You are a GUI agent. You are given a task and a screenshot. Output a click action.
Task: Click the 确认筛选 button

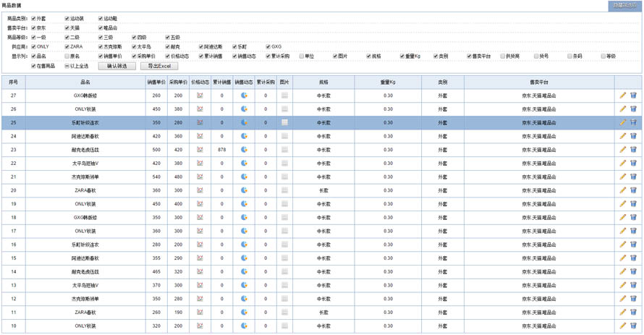click(116, 66)
